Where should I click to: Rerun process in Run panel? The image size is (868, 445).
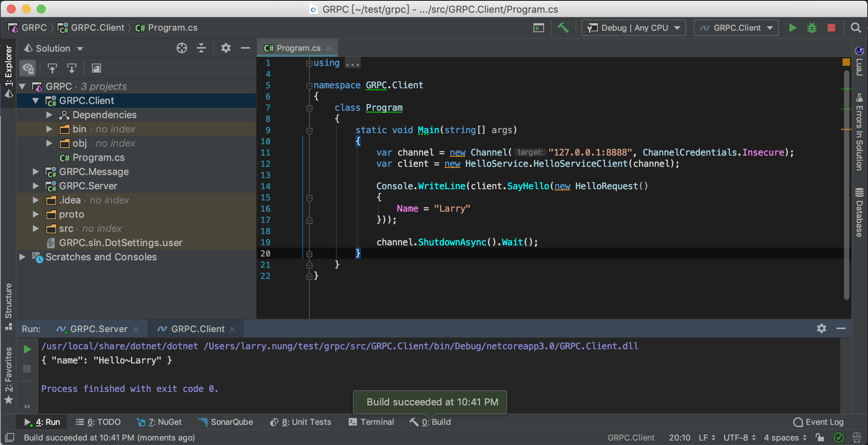(x=27, y=349)
